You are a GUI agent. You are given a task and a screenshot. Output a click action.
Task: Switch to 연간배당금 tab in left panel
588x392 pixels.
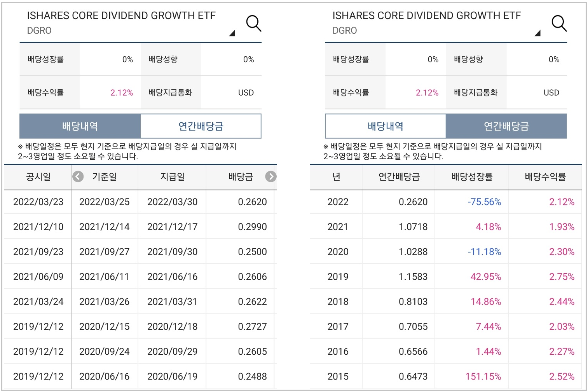click(x=201, y=126)
